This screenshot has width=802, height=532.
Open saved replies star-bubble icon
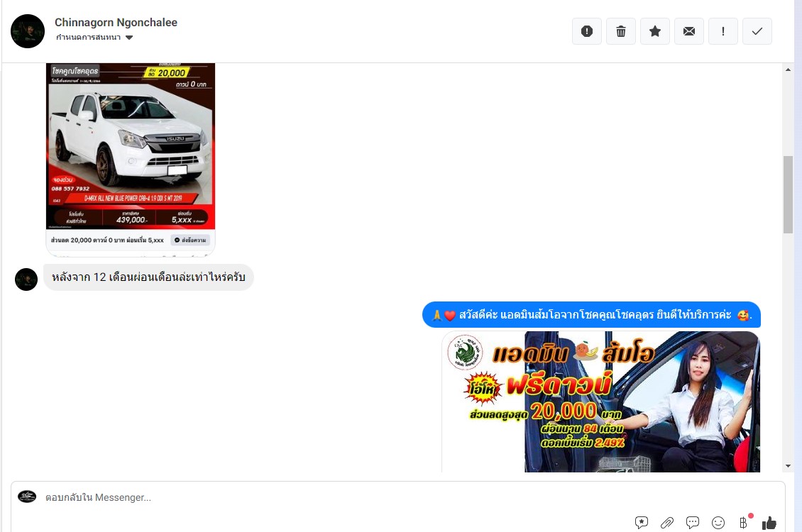642,522
